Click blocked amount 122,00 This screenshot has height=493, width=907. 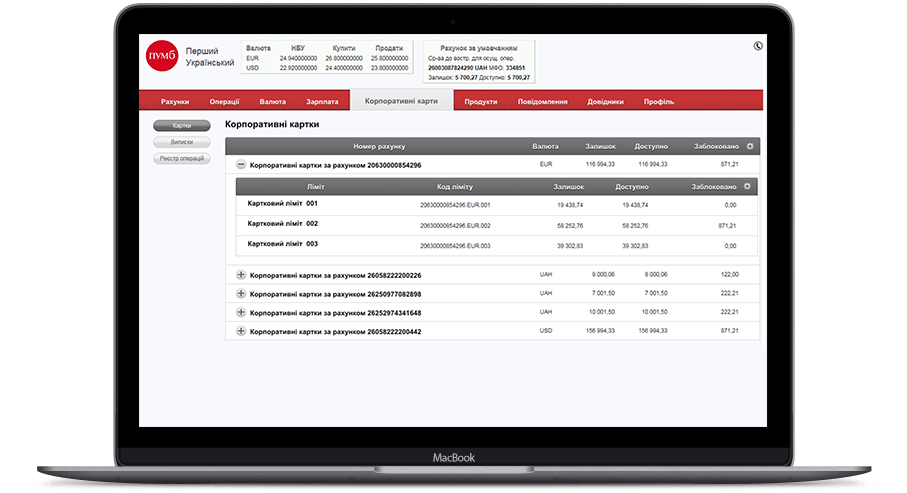tap(729, 274)
